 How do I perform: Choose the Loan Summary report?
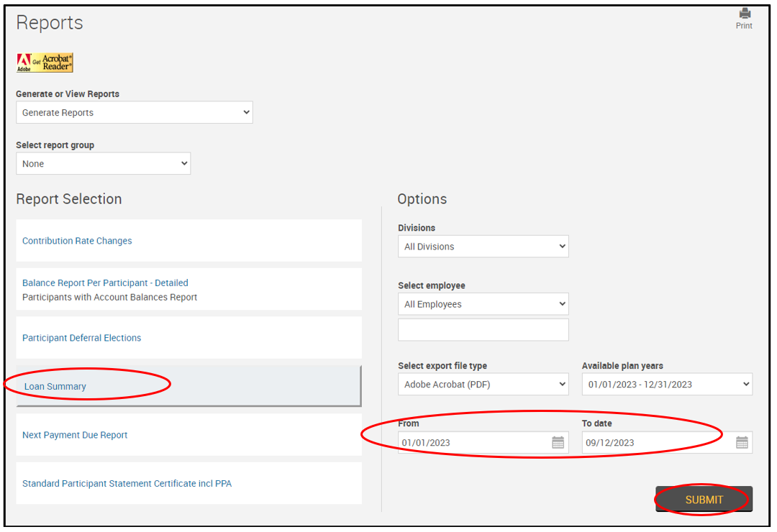tap(55, 387)
